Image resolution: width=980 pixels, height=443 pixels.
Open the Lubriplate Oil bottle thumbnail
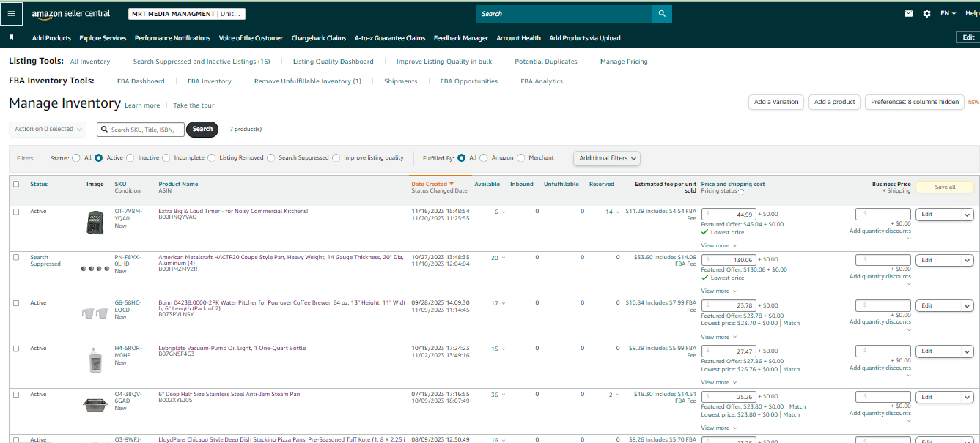95,360
